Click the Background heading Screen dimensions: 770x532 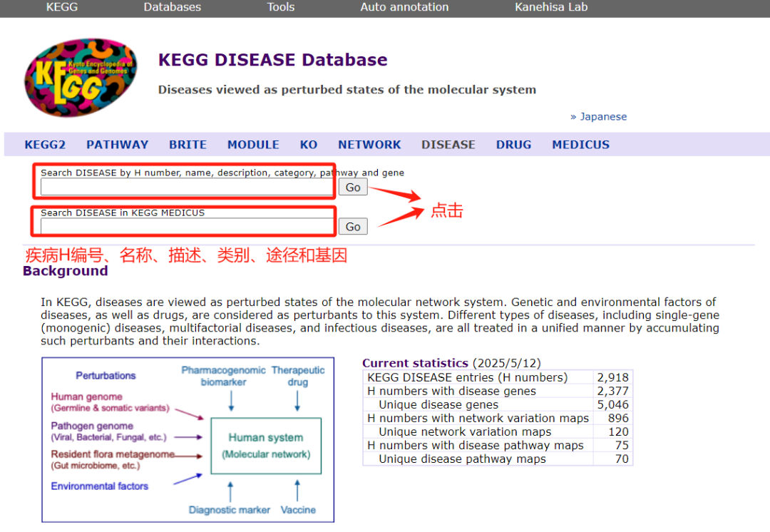[66, 271]
